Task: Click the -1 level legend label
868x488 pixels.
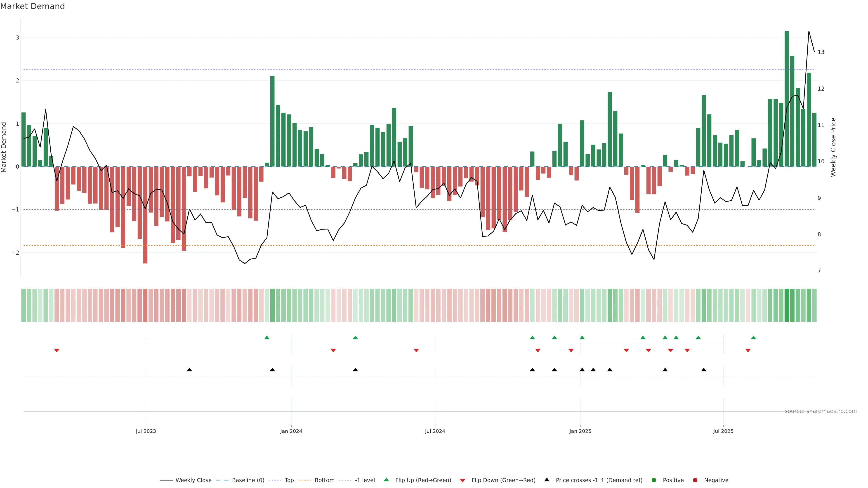Action: pyautogui.click(x=365, y=480)
